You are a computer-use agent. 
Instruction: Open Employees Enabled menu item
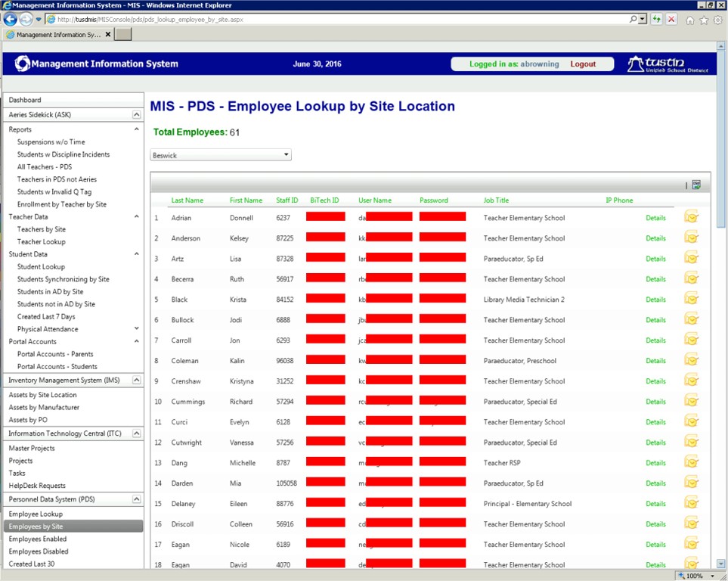[x=38, y=539]
